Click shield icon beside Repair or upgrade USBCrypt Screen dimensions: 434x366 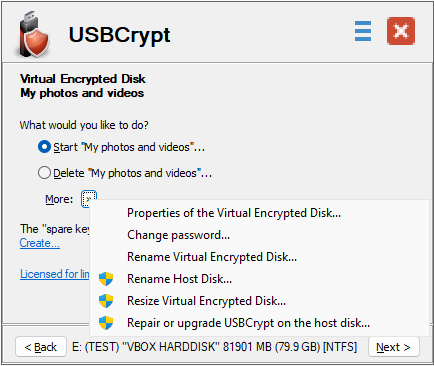click(106, 323)
